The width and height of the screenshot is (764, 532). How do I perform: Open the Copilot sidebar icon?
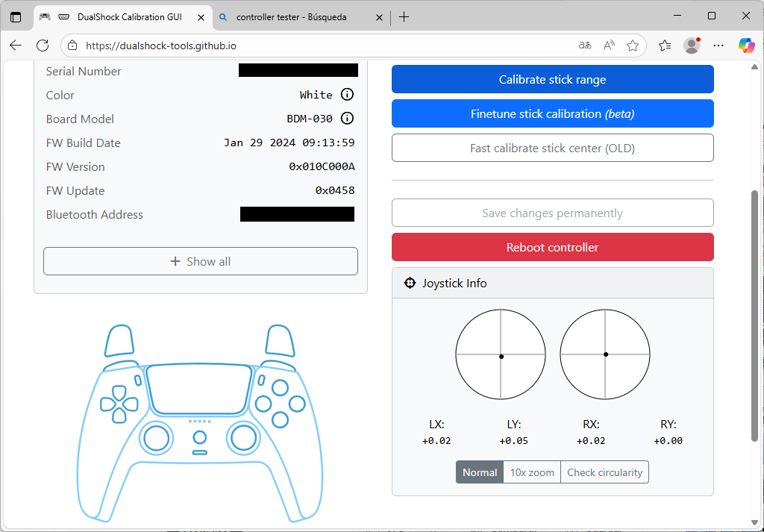(x=746, y=46)
